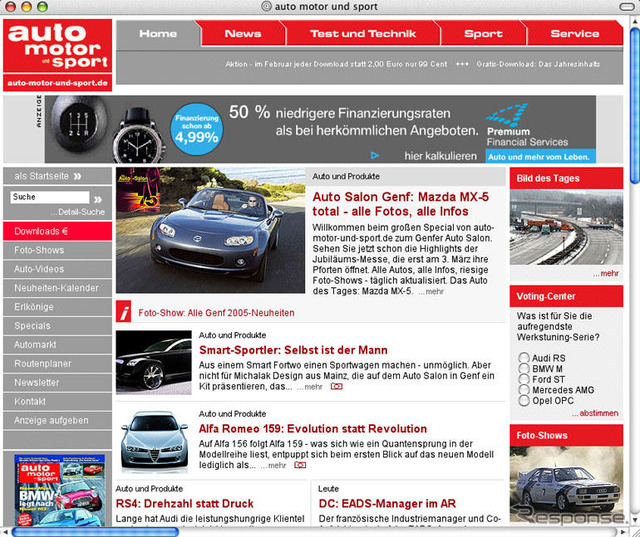Open Newsletter in the sidebar
Viewport: 640px width, 537px height.
tap(58, 382)
